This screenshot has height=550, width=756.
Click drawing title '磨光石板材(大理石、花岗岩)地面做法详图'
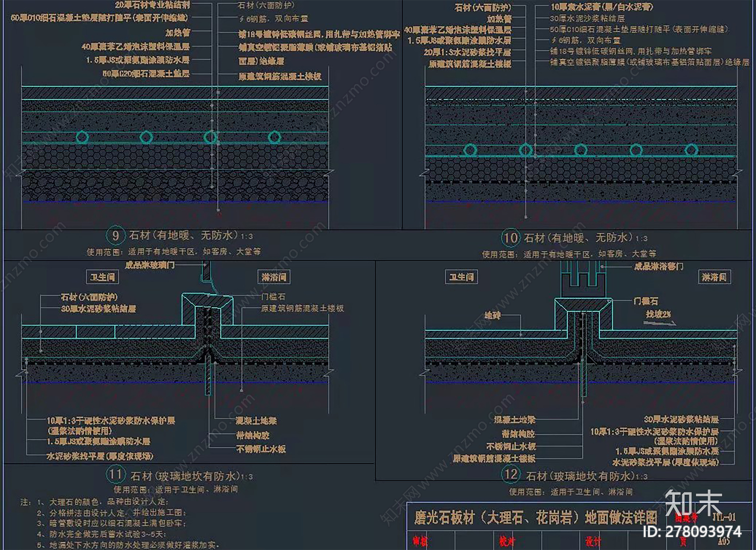(535, 518)
